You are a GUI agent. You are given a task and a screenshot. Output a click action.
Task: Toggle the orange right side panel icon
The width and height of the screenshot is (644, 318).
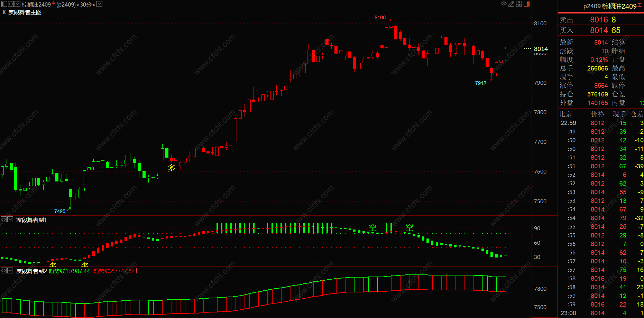pos(526,3)
